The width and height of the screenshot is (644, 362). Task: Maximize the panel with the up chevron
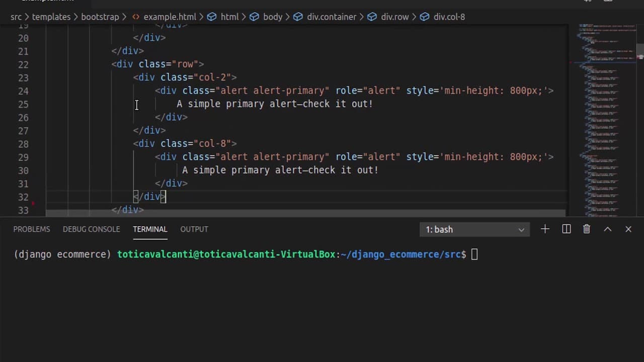click(x=608, y=229)
